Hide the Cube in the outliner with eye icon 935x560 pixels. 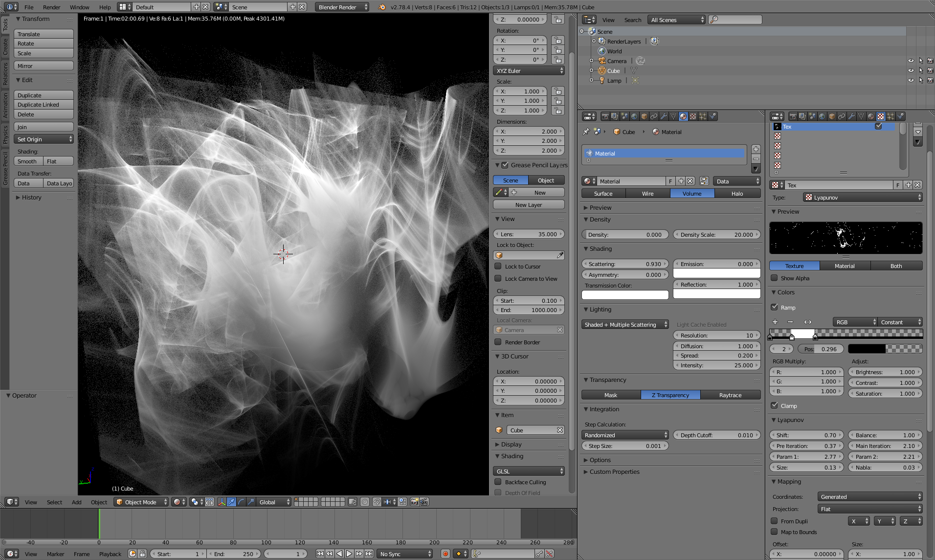pos(911,71)
